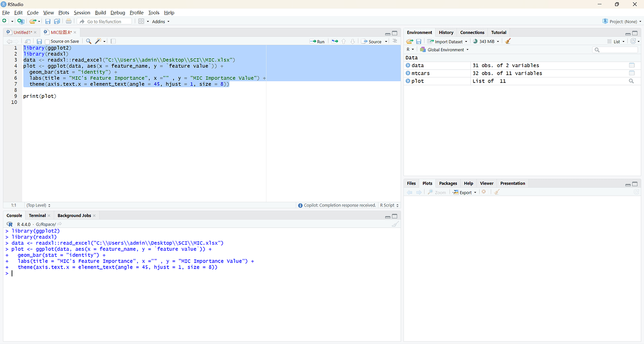Open the Import Dataset dropdown

[447, 41]
